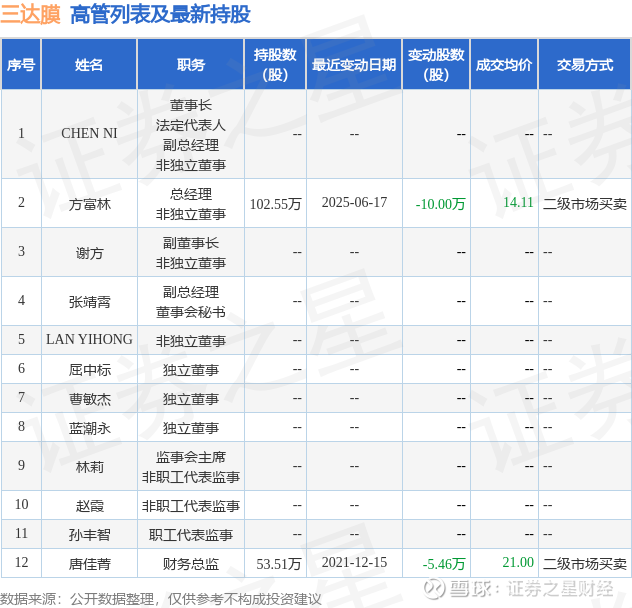Select the 变动股数(股) column header

point(436,65)
